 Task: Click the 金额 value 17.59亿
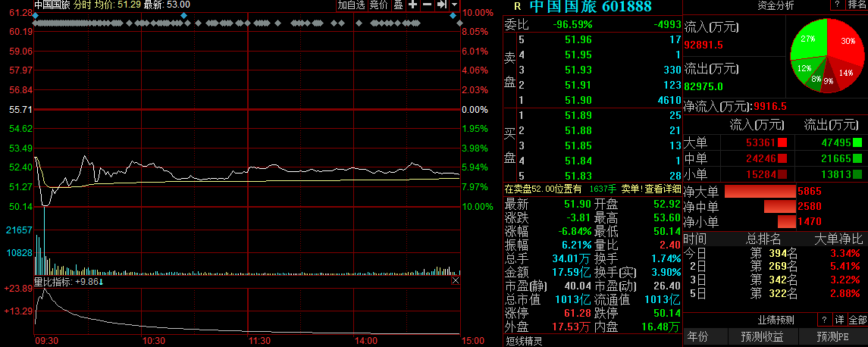coord(572,272)
